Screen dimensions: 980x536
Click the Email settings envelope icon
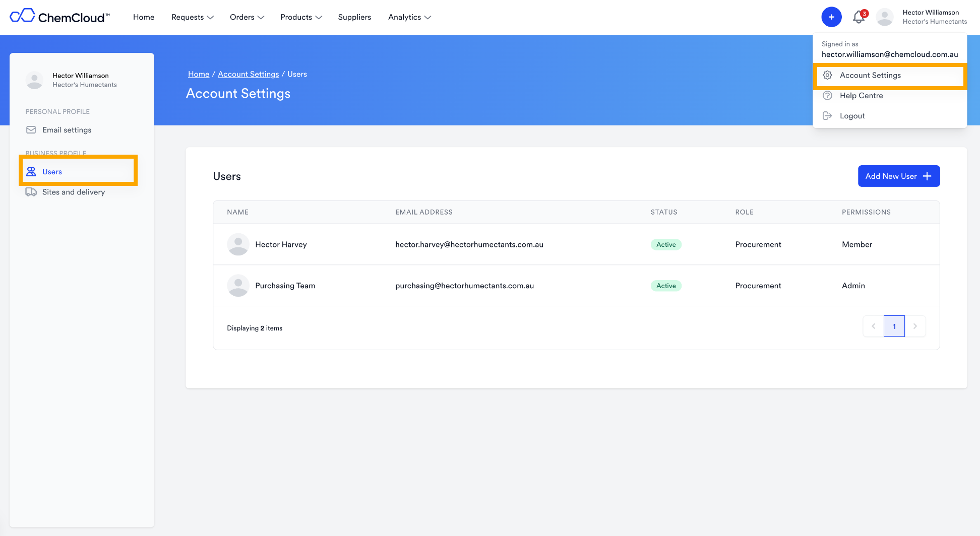coord(31,130)
